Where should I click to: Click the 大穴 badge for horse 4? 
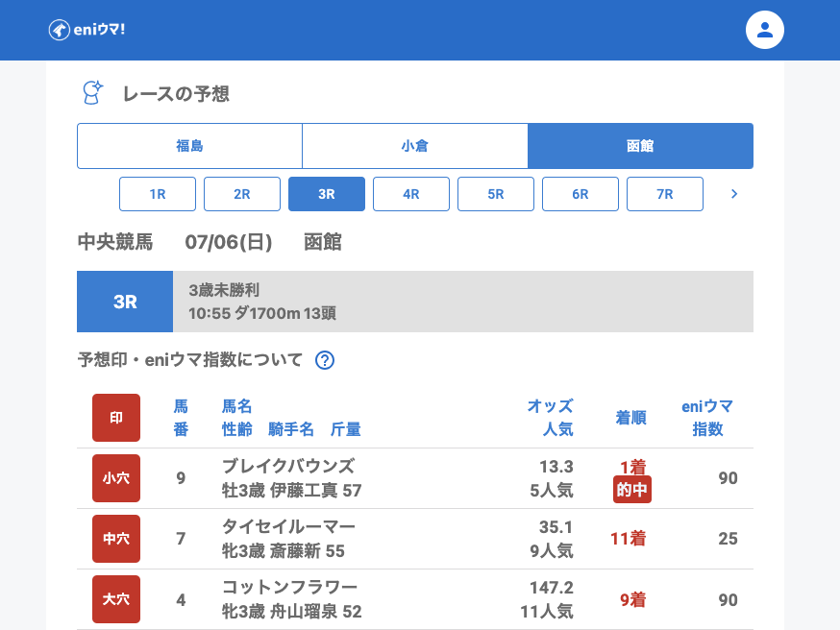(116, 599)
